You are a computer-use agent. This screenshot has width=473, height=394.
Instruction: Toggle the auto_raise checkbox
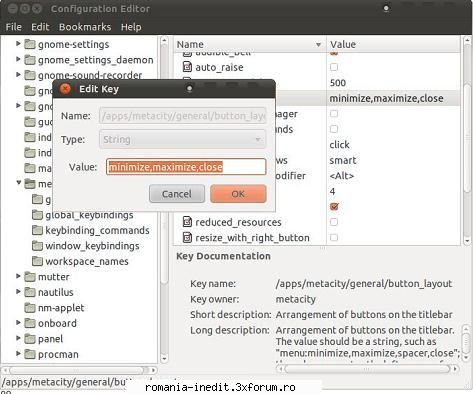pos(334,67)
